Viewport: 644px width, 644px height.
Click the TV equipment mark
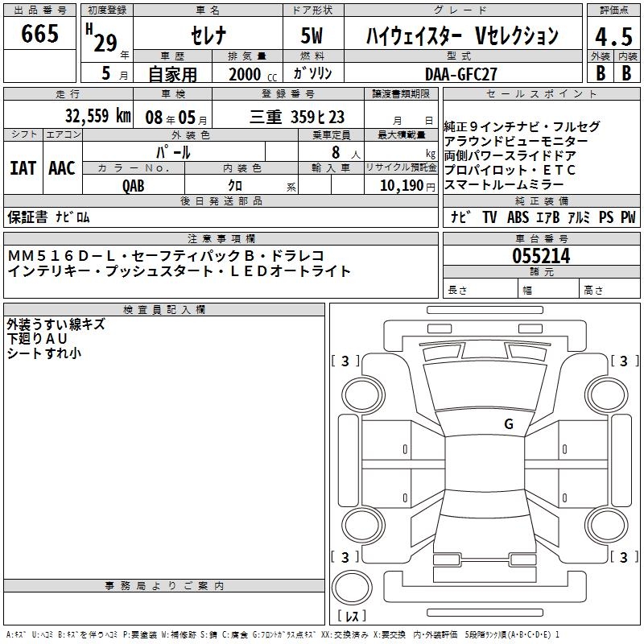point(489,217)
